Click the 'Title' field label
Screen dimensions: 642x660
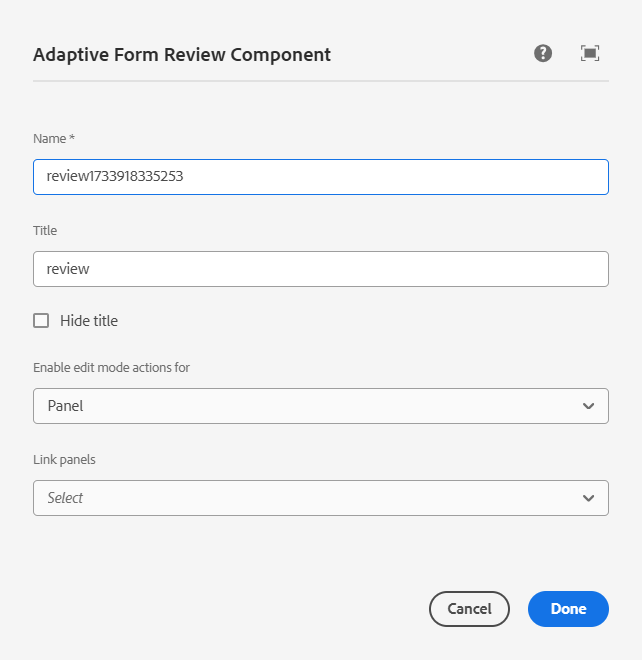click(x=45, y=230)
